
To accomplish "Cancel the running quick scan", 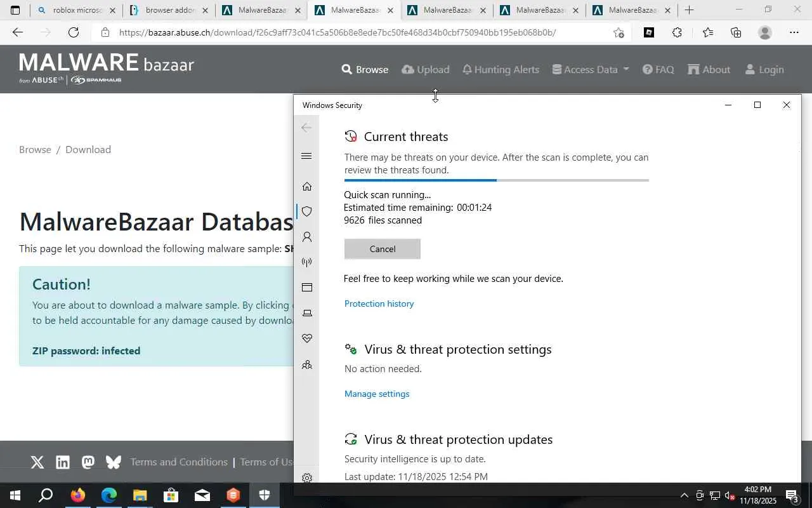I will [383, 249].
